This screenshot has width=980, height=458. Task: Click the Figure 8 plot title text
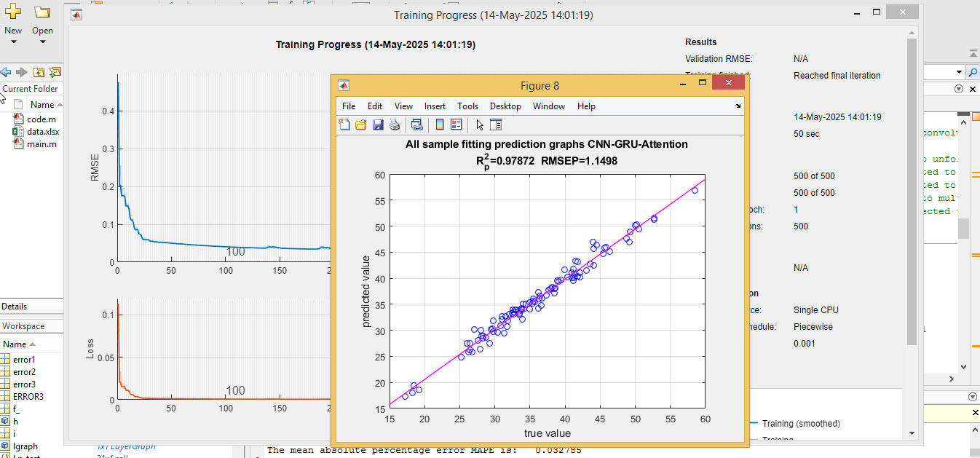(x=547, y=152)
